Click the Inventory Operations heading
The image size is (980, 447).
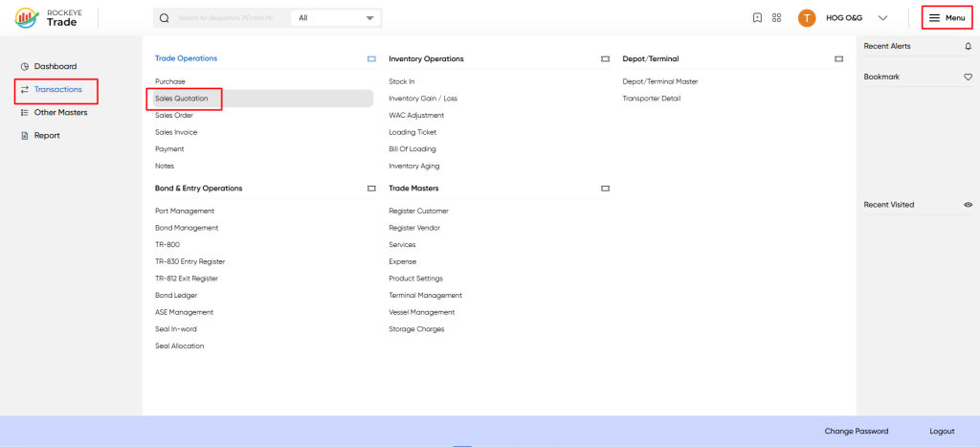pos(426,58)
